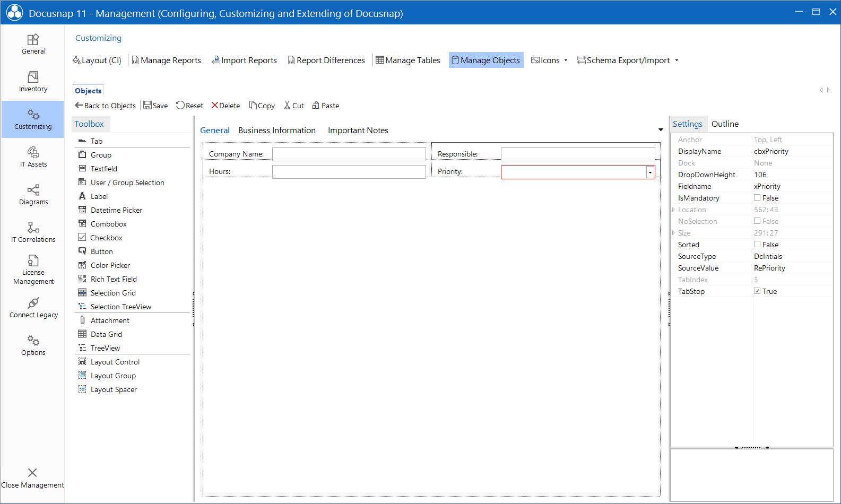Viewport: 841px width, 504px height.
Task: Switch to the Outline tab
Action: pyautogui.click(x=725, y=124)
